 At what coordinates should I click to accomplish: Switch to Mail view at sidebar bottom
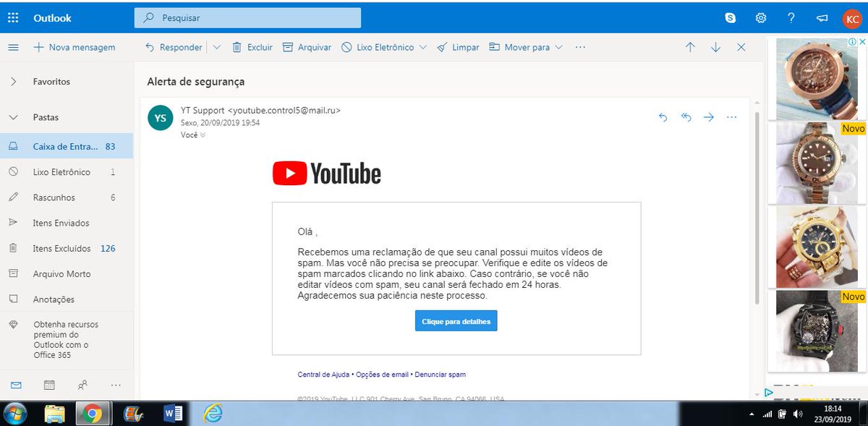pos(16,385)
